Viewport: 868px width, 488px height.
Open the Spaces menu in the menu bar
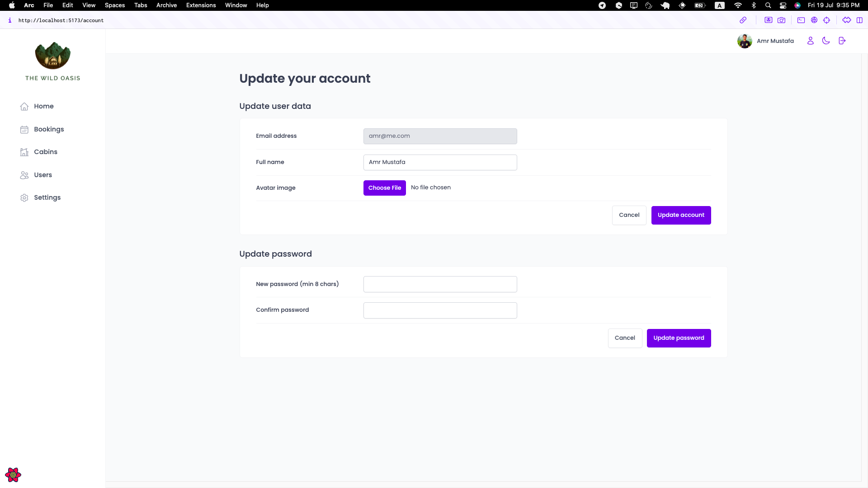click(x=115, y=5)
